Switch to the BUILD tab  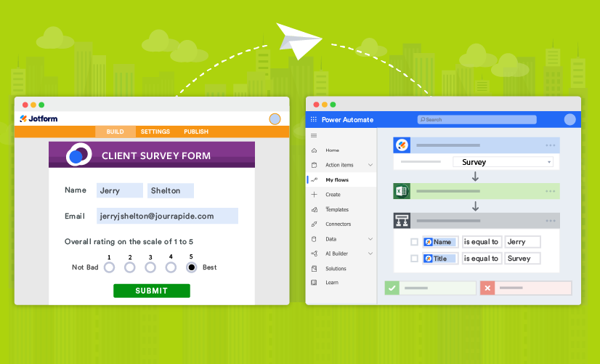click(115, 132)
